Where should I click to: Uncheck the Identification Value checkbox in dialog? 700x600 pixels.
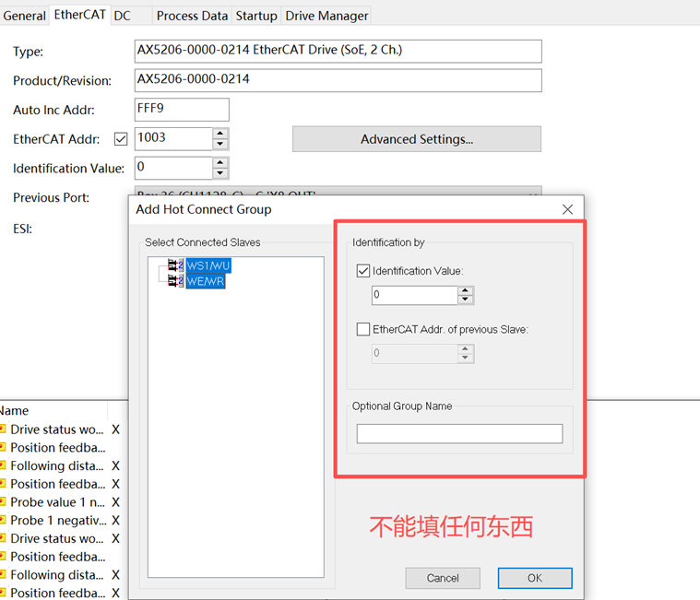tap(363, 271)
